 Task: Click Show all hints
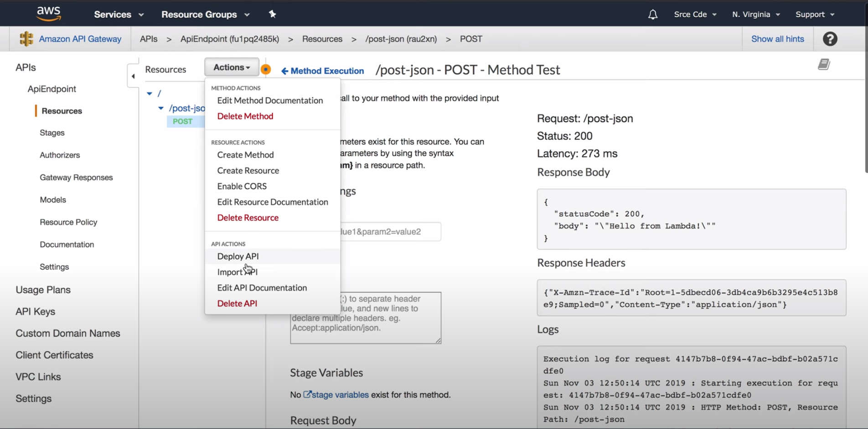[x=778, y=39]
